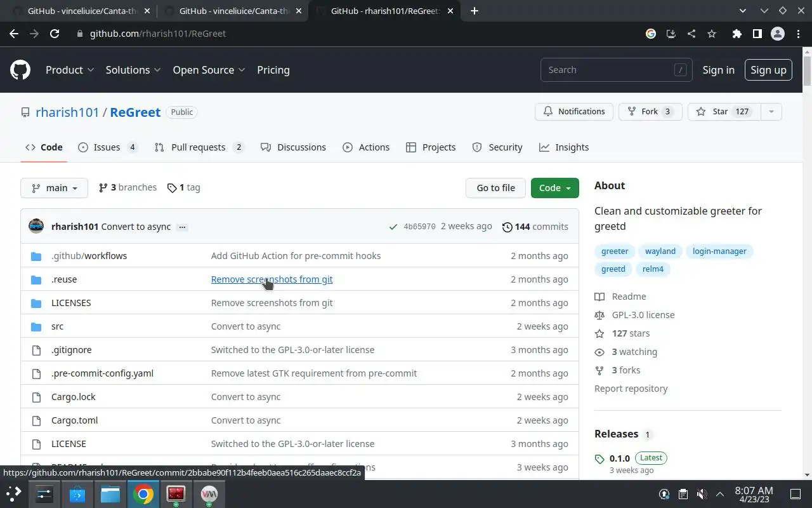
Task: Open Cargo.toml file
Action: click(x=74, y=420)
